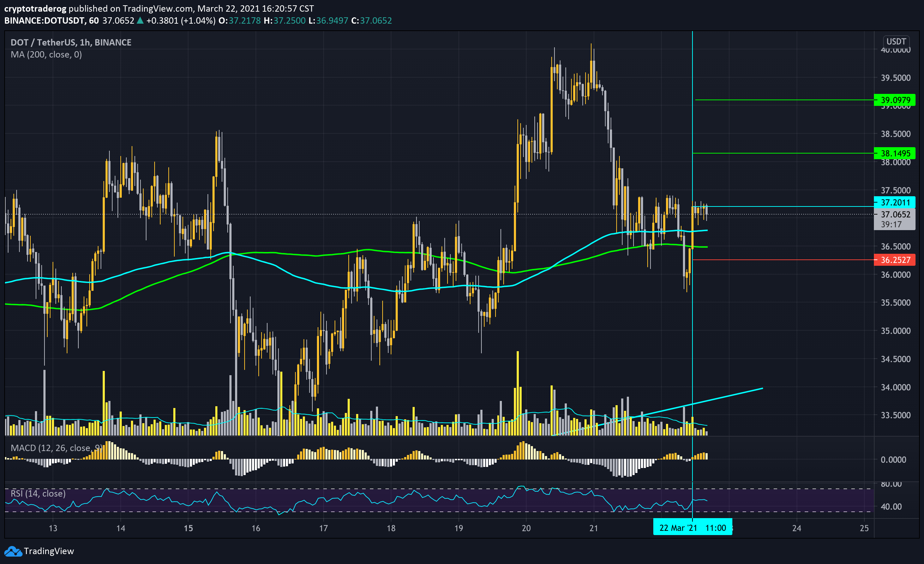Select the 39.0979 green price label
Screen dimensions: 924x564
coord(895,100)
